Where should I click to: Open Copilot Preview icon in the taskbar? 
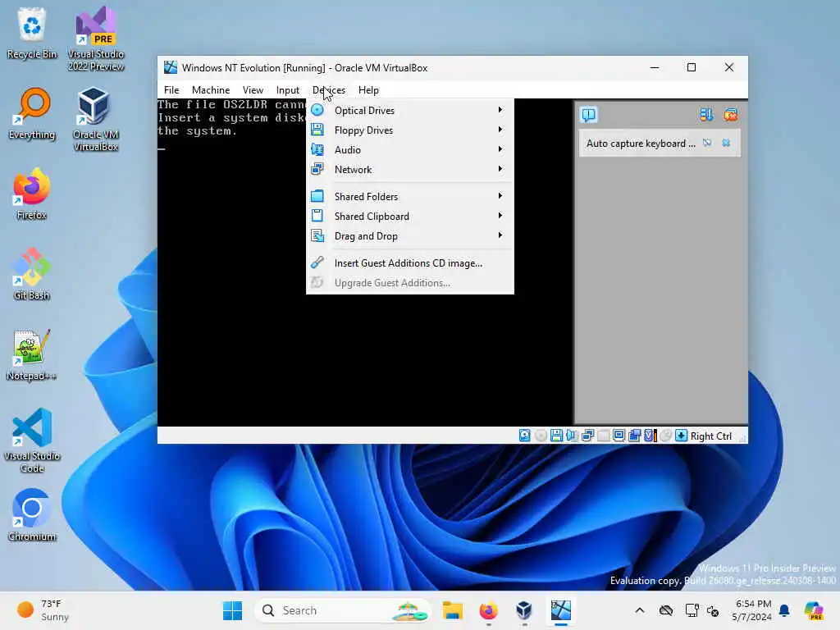pyautogui.click(x=813, y=610)
